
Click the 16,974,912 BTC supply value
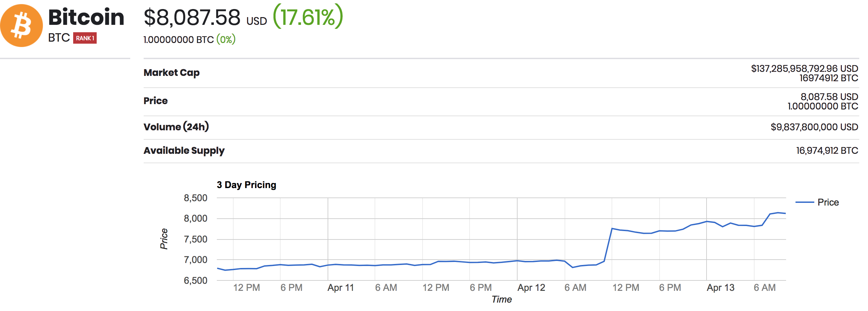(827, 151)
